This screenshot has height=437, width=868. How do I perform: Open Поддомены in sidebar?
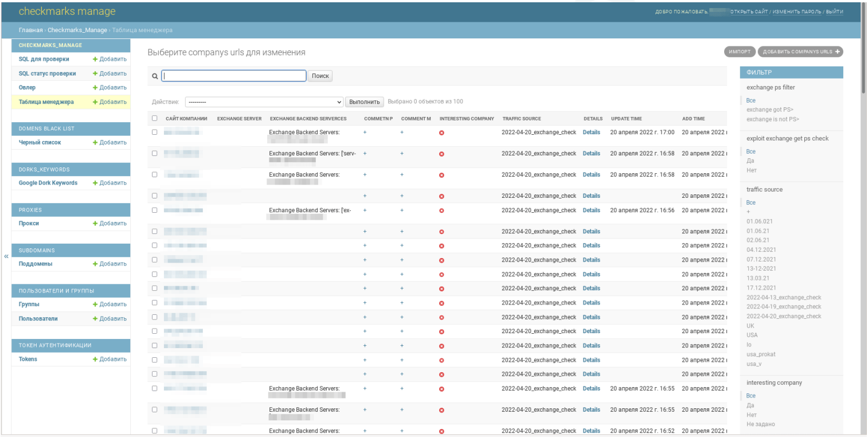[x=36, y=264]
